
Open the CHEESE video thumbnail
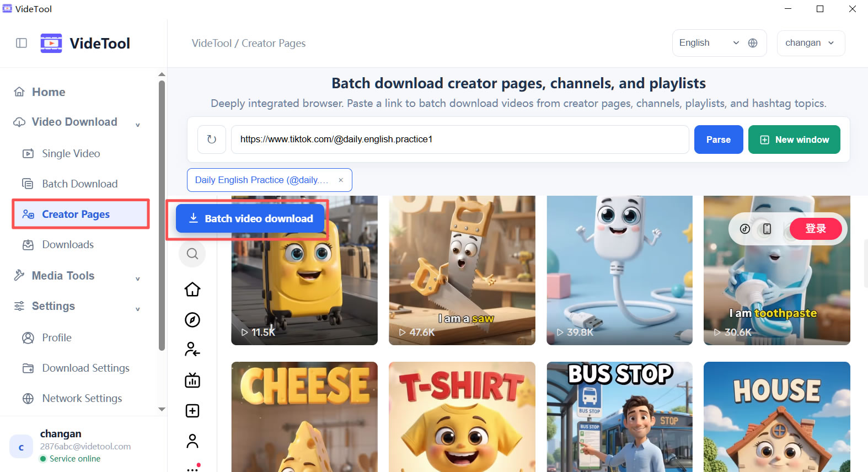pos(304,417)
